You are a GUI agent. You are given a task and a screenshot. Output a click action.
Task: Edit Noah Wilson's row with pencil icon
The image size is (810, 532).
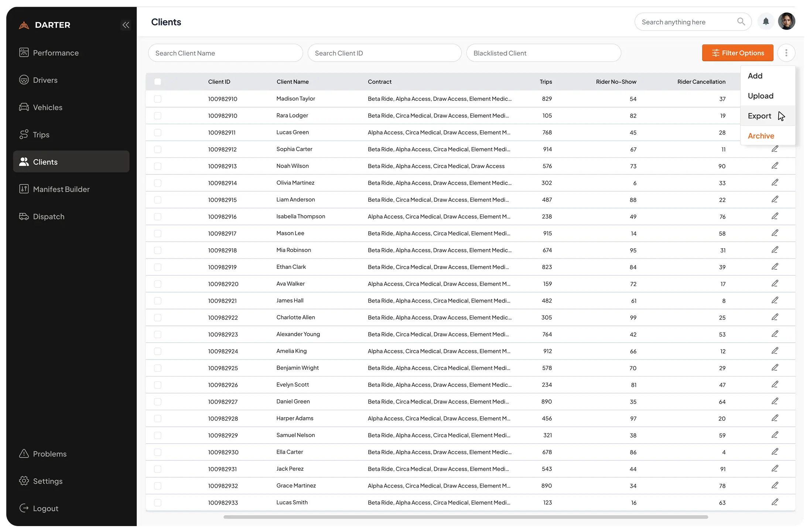775,166
